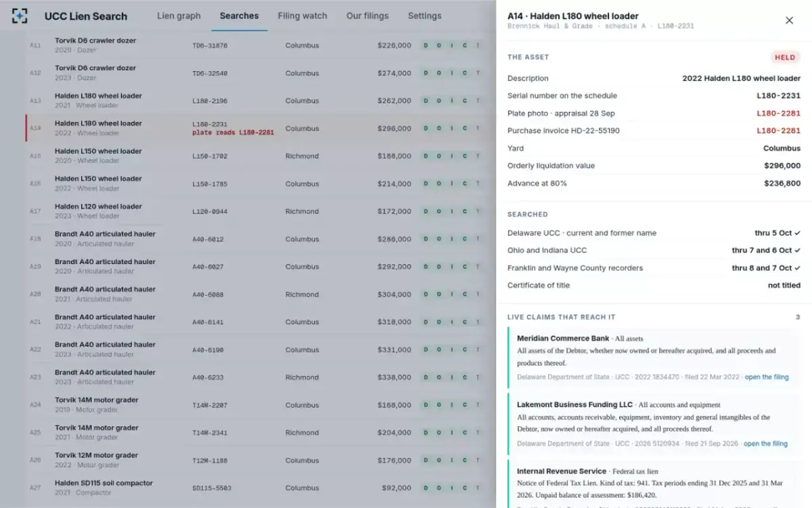Click the HELD status badge

[786, 58]
